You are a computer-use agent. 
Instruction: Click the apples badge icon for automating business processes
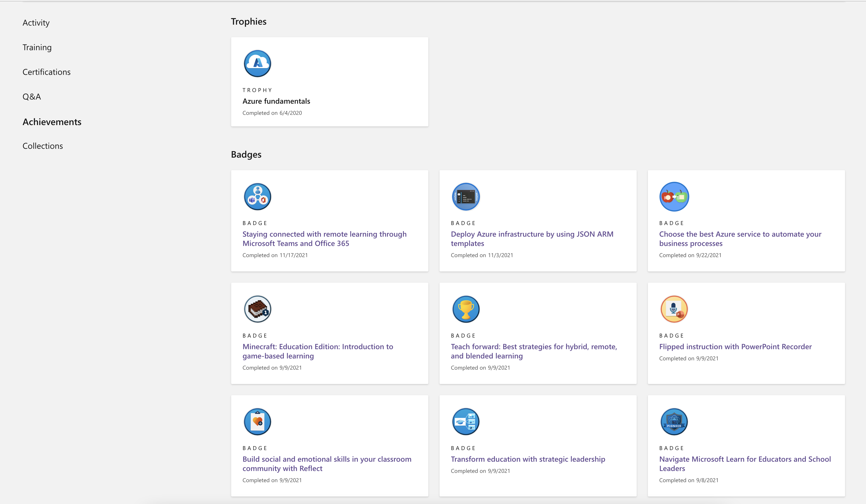(674, 196)
